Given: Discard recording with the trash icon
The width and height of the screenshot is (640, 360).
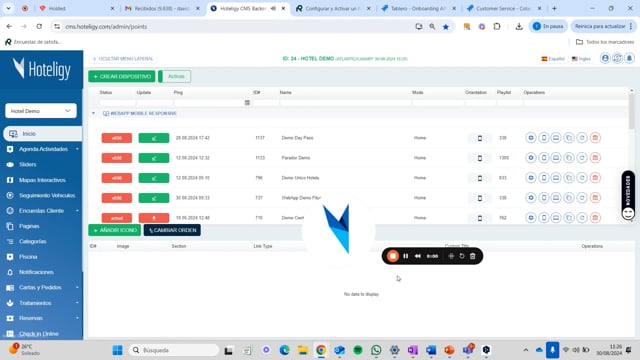Looking at the screenshot, I should (x=473, y=256).
